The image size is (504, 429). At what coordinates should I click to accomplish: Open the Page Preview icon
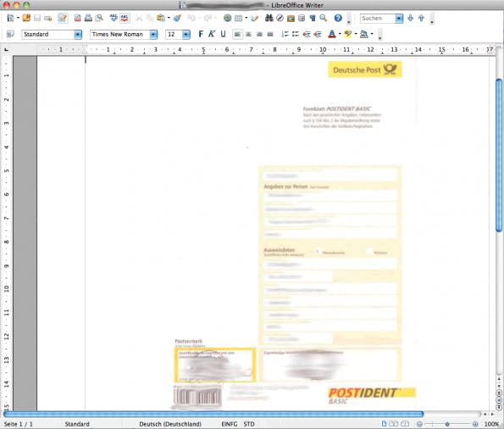pyautogui.click(x=99, y=18)
